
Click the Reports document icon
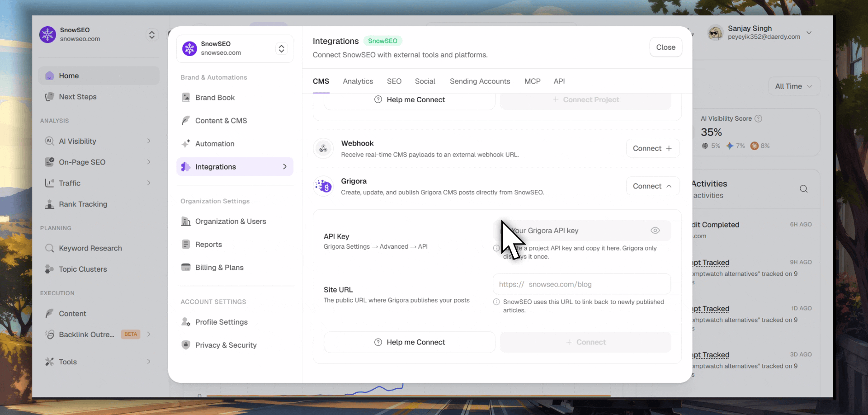coord(186,245)
